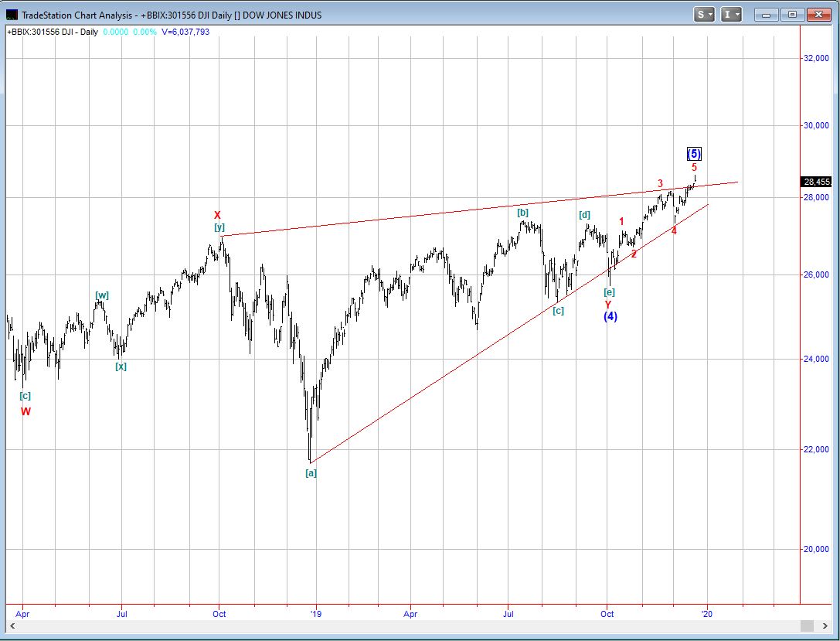Click the 30,000 price axis label
The height and width of the screenshot is (641, 840).
pyautogui.click(x=816, y=125)
